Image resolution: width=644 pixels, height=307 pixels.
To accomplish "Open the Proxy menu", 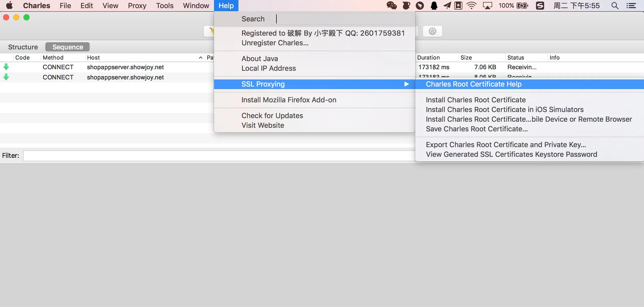I will click(x=137, y=6).
